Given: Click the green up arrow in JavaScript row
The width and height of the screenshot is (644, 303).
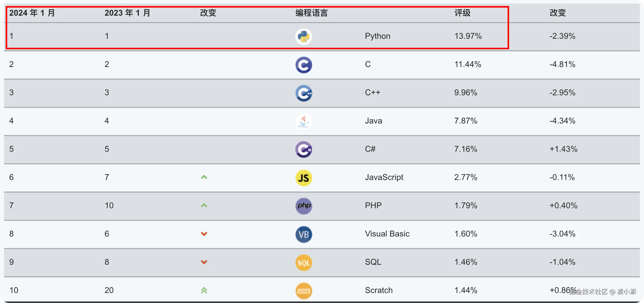Looking at the screenshot, I should click(x=204, y=177).
